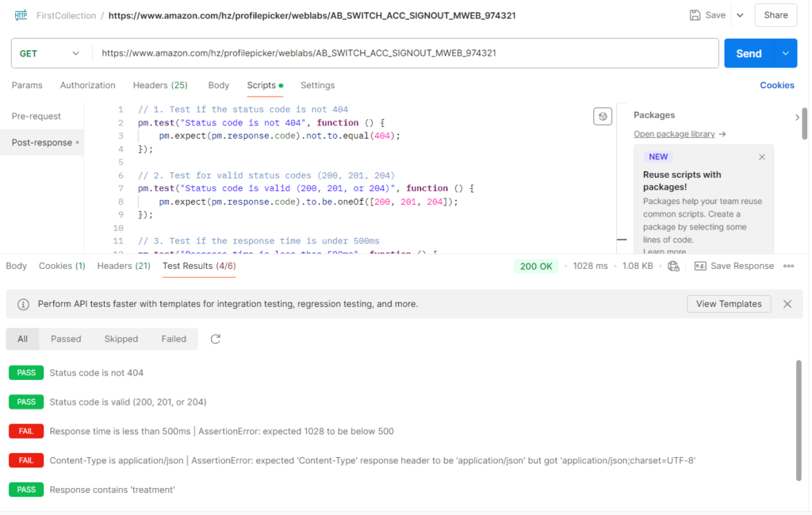The image size is (812, 515).
Task: View the response Headers (21) tab
Action: click(x=123, y=266)
